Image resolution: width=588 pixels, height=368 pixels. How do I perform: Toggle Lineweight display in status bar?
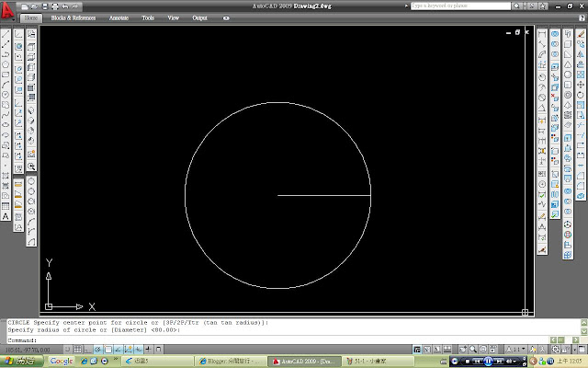click(x=149, y=350)
